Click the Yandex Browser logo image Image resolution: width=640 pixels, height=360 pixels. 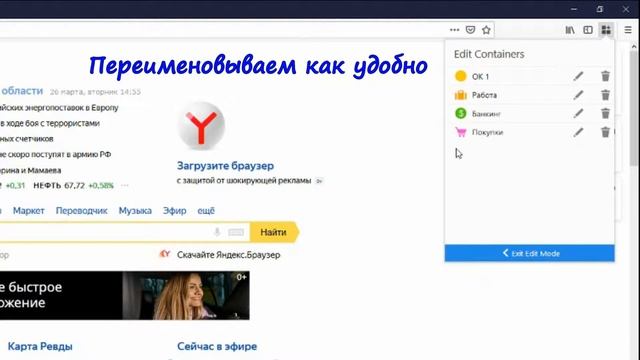point(201,126)
